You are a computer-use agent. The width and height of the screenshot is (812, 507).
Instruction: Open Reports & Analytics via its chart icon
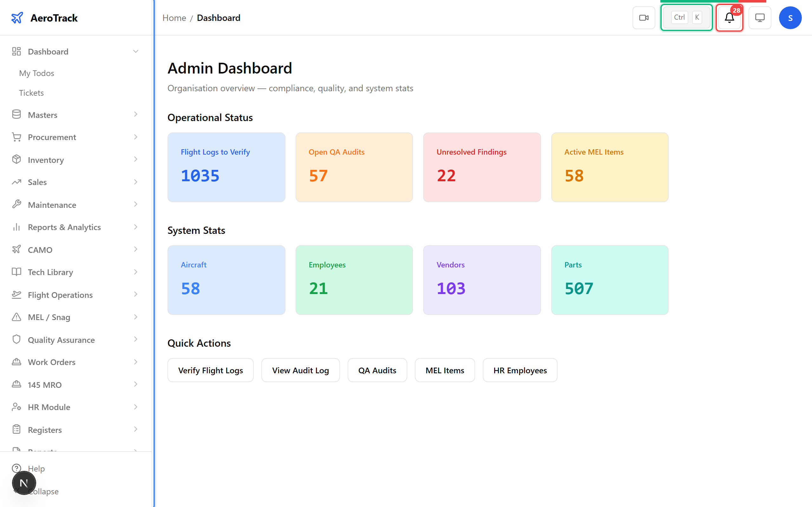click(x=16, y=227)
